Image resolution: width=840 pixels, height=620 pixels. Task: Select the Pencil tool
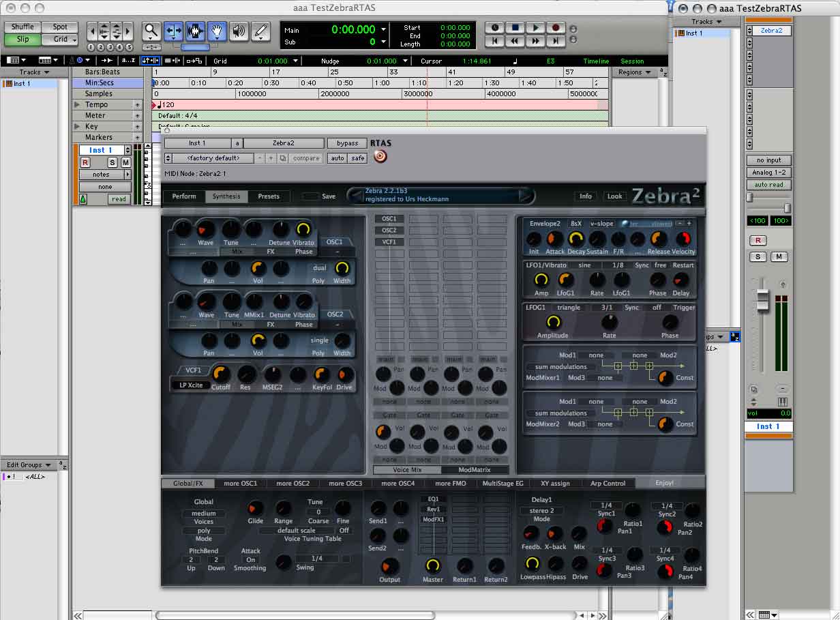tap(260, 31)
